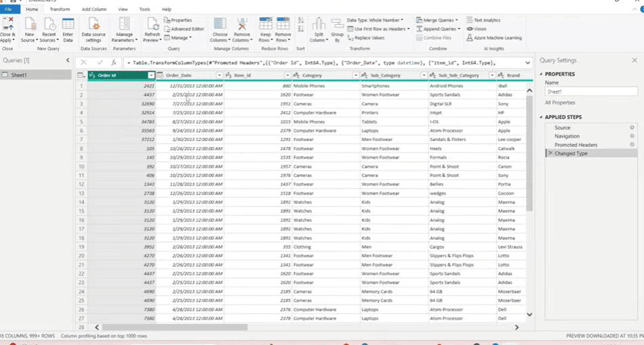This screenshot has height=345, width=644.
Task: Open the Manage query dropdown
Action: tap(178, 38)
